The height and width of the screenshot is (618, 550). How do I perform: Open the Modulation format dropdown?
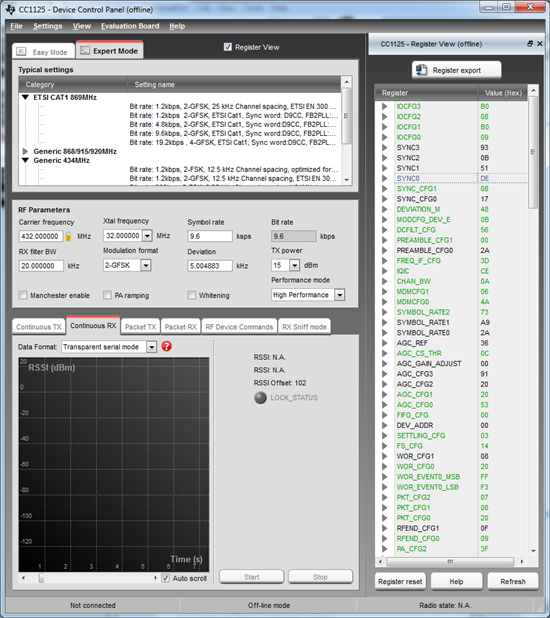pyautogui.click(x=146, y=265)
